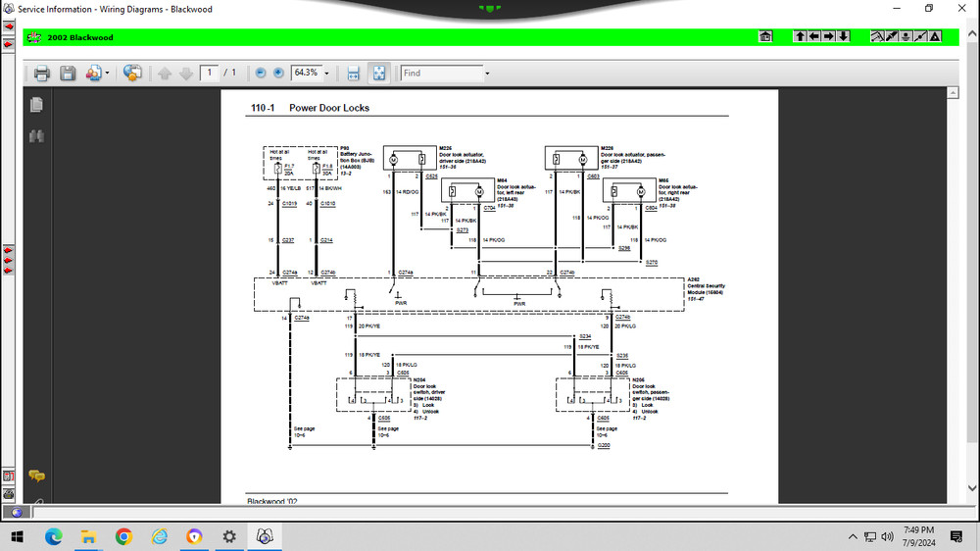Open the zoom percentage dropdown arrow
This screenshot has width=980, height=551.
point(326,74)
